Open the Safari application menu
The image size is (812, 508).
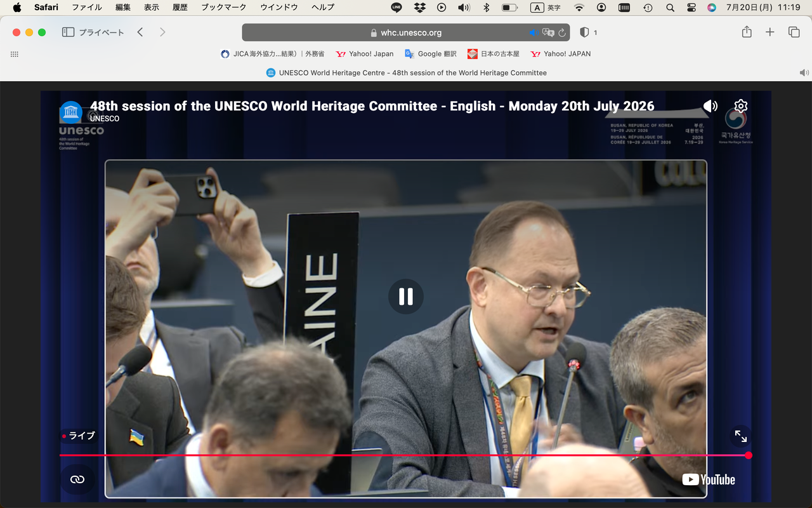point(46,8)
